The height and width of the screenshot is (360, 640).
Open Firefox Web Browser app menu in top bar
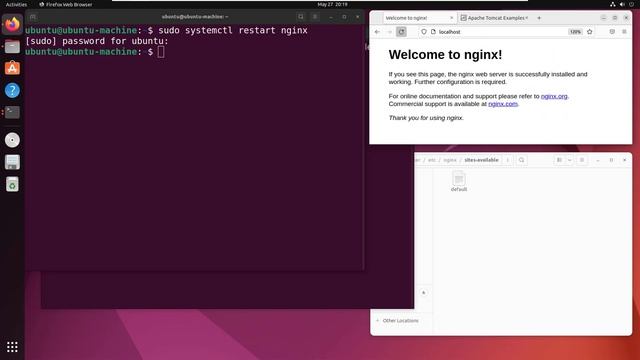tap(66, 4)
